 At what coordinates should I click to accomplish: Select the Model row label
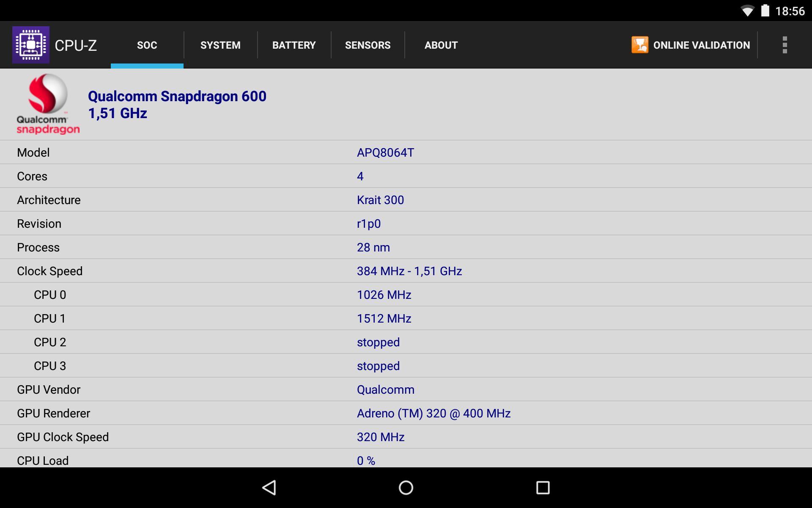point(33,152)
